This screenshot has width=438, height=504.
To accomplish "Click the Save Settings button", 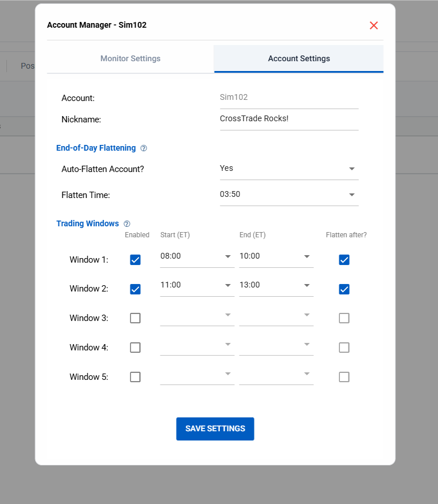I will point(215,429).
